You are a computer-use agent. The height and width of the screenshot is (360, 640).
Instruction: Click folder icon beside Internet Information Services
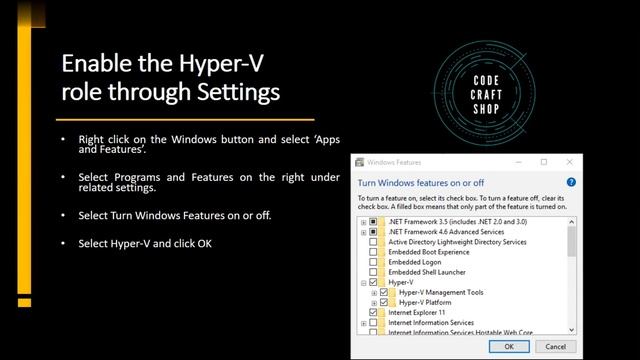tap(382, 322)
